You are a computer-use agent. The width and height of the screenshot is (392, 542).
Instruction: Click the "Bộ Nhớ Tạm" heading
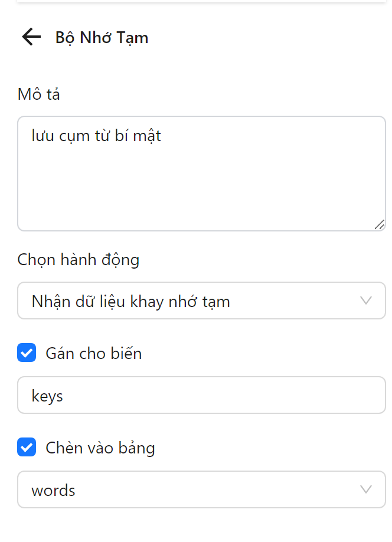(102, 37)
